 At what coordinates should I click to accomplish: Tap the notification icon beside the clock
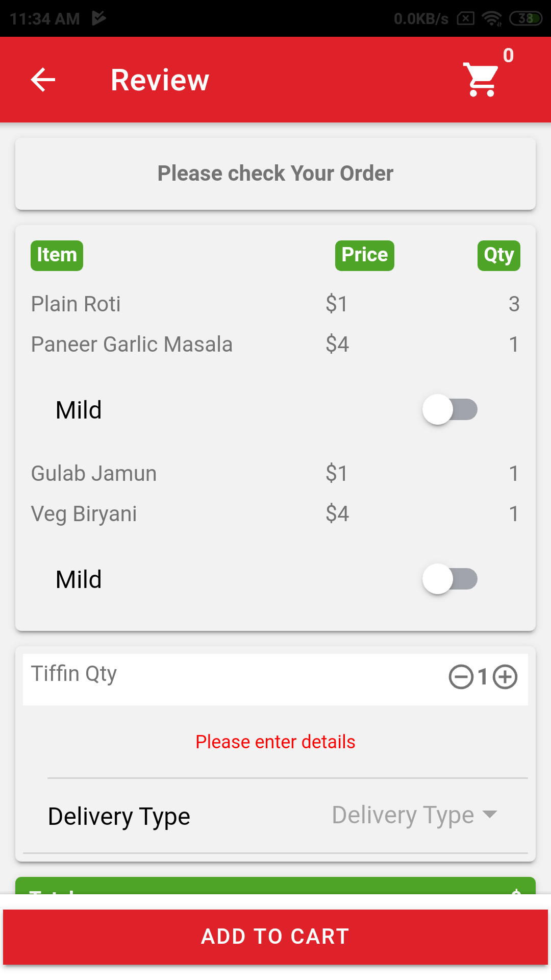(x=99, y=18)
